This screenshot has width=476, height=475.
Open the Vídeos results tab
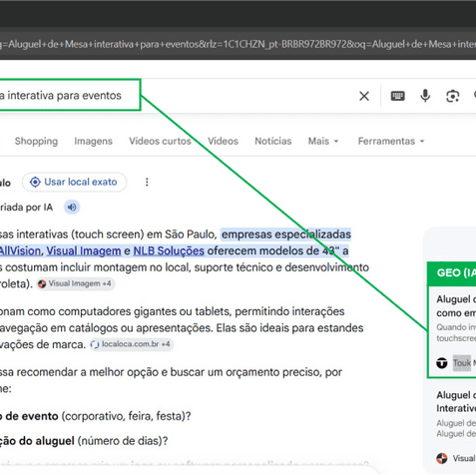click(x=224, y=141)
